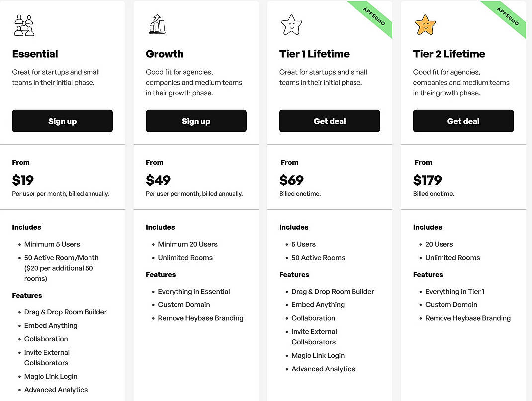
Task: Click Get deal for Tier 1 Lifetime
Action: coord(330,121)
